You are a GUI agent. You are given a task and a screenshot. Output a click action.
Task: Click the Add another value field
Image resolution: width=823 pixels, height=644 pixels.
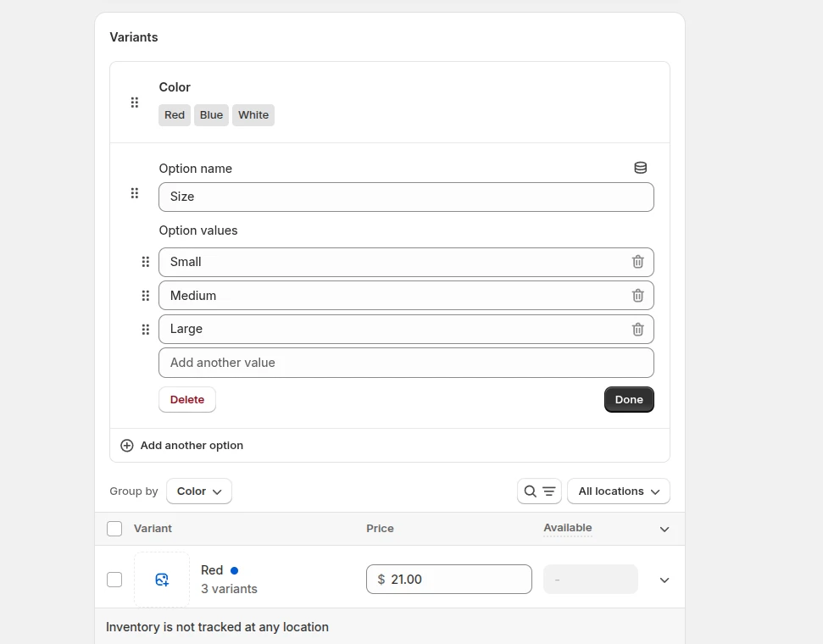(406, 363)
